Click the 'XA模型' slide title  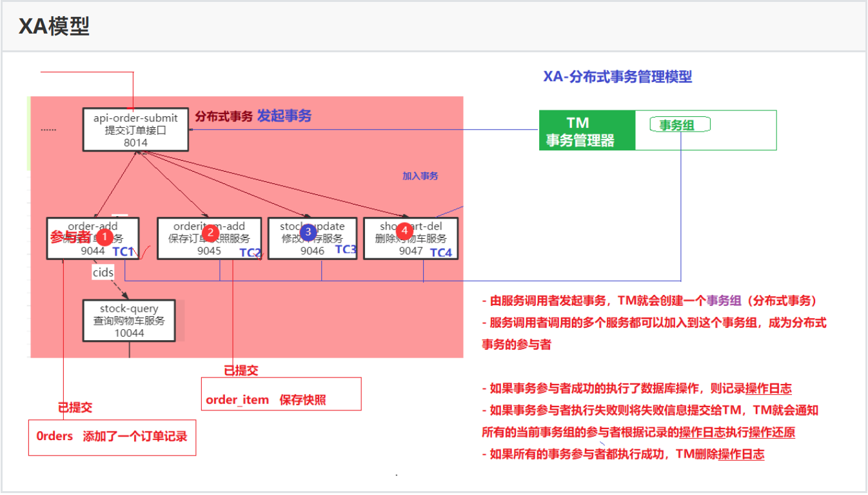(54, 26)
